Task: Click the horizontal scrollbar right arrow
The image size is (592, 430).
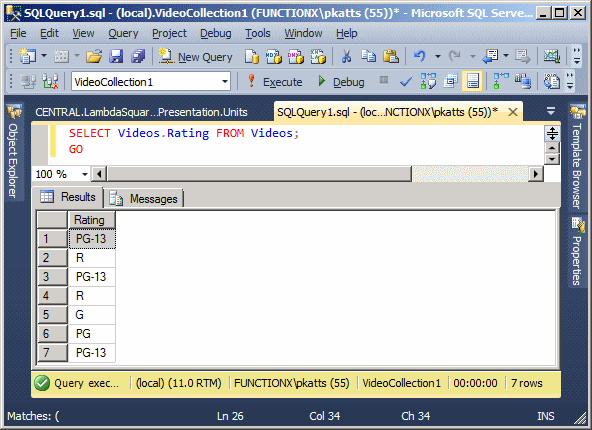Action: point(535,174)
